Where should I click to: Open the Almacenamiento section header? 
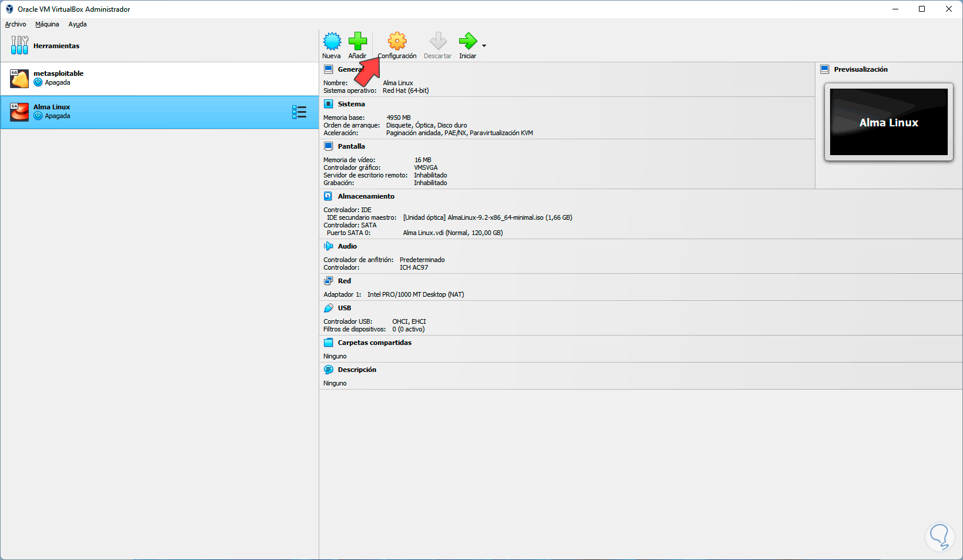[x=366, y=196]
